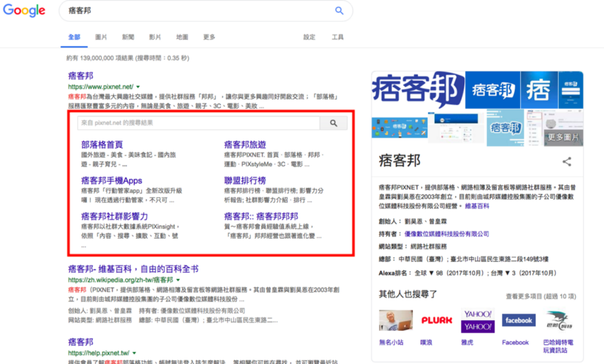Open the 工具 menu

tap(337, 37)
